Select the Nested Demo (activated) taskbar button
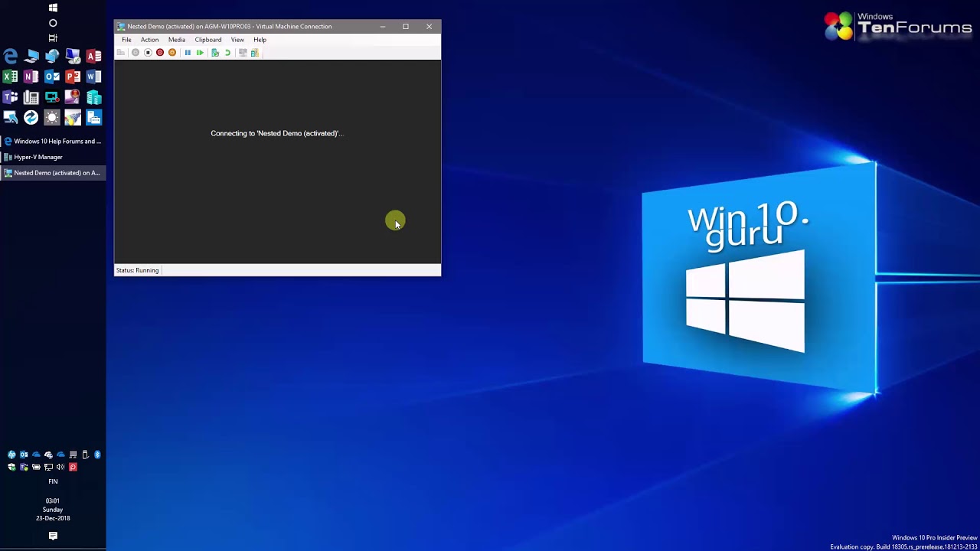980x551 pixels. coord(53,173)
